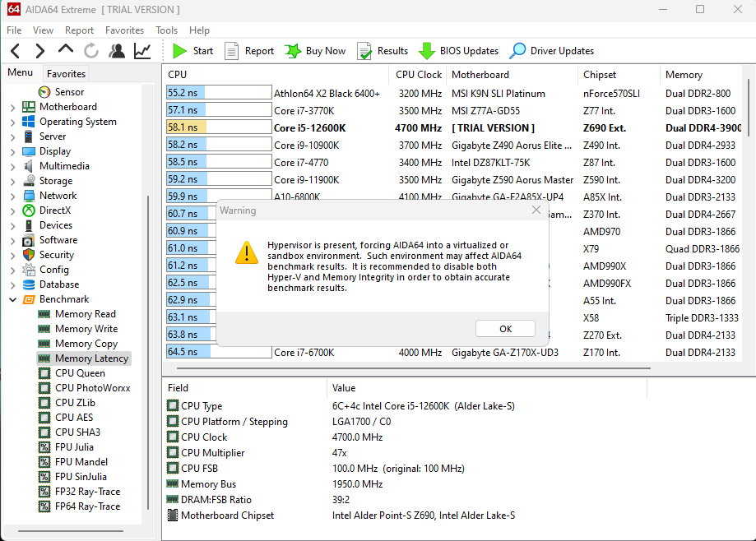Screen dimensions: 756x541
Task: Expand the Database tree node
Action: pyautogui.click(x=12, y=284)
